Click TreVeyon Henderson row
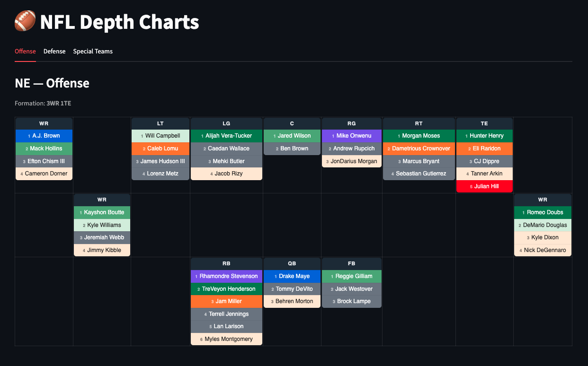588x366 pixels. click(x=226, y=289)
